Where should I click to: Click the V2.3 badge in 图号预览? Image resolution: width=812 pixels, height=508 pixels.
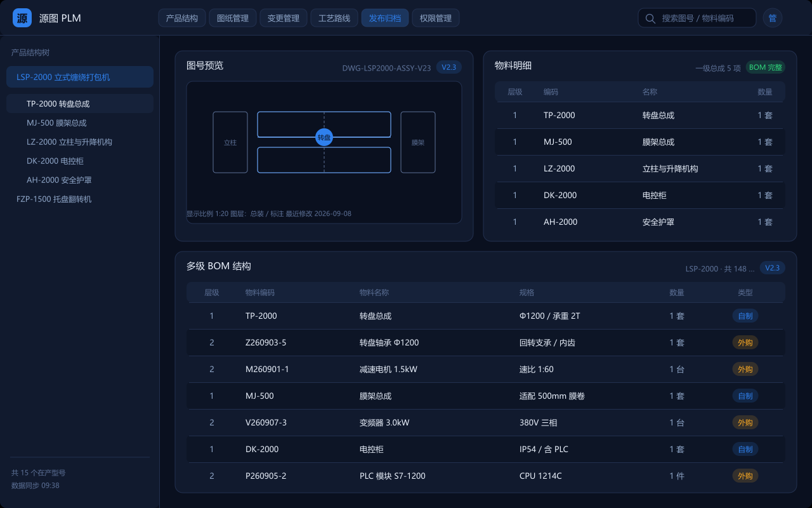pos(449,67)
